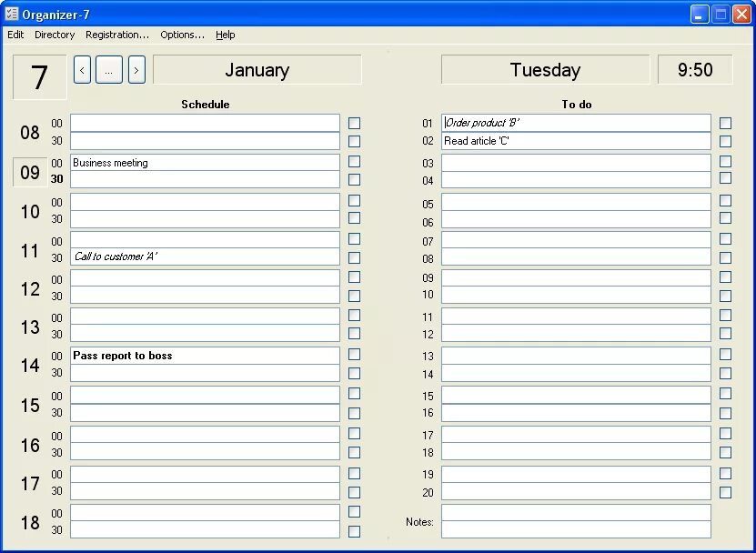Tick the 08:30 schedule checkbox
756x553 pixels.
click(355, 141)
